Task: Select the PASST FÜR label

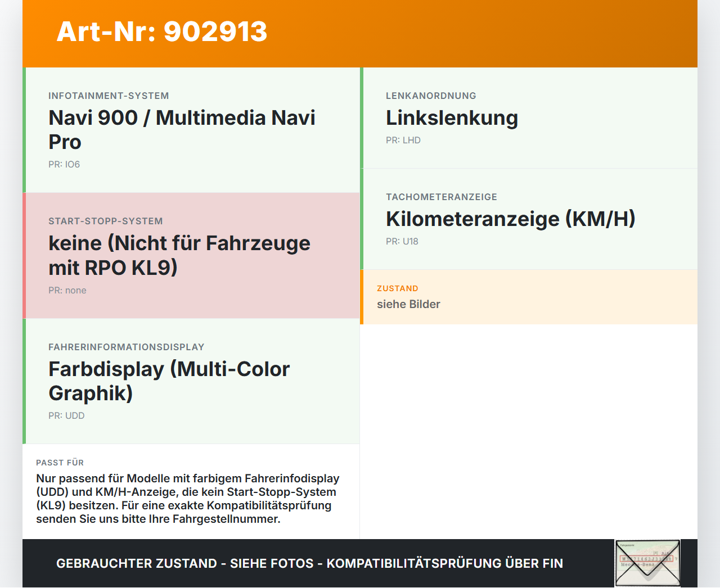Action: [60, 463]
